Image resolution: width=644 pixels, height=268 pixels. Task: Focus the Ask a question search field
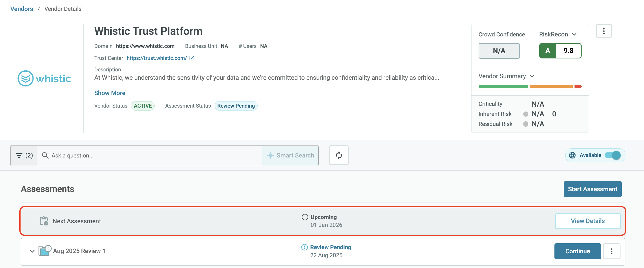(149, 155)
